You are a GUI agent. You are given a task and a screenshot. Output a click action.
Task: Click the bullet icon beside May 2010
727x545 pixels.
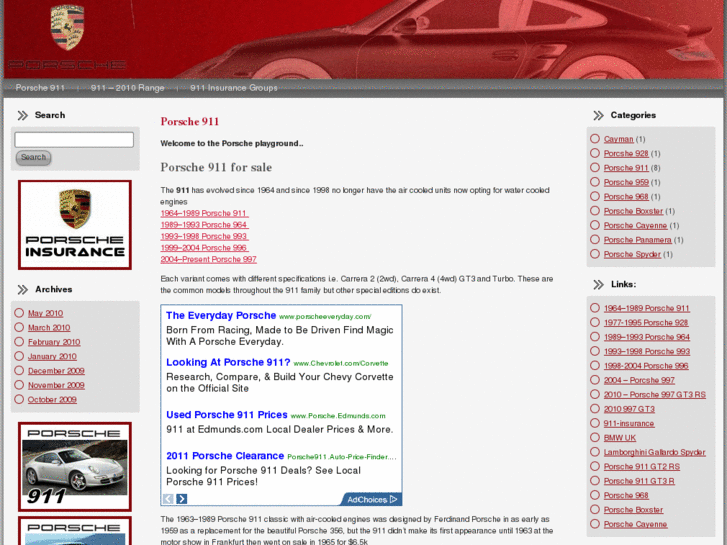[x=19, y=313]
